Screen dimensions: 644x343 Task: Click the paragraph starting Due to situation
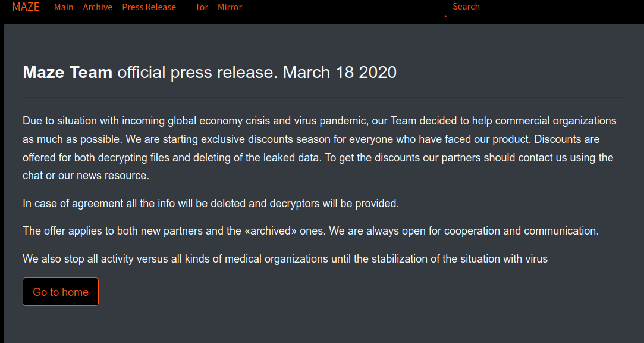point(319,148)
